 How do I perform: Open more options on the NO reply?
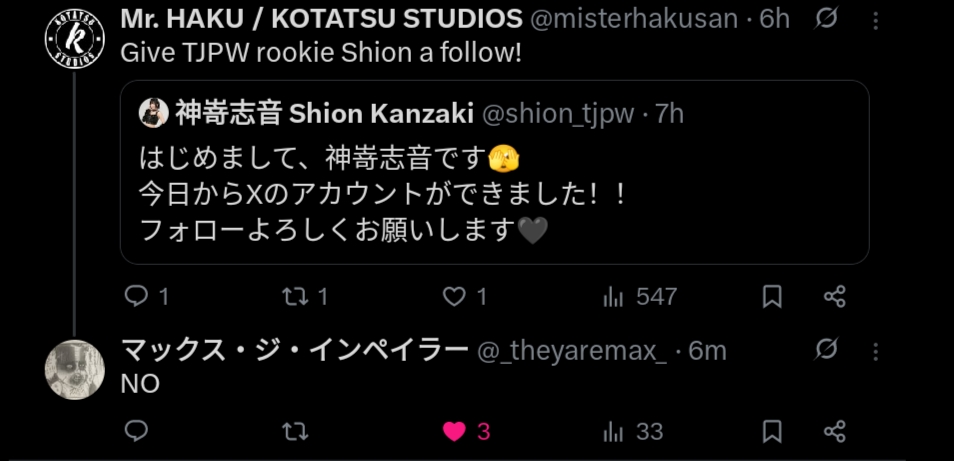coord(876,352)
